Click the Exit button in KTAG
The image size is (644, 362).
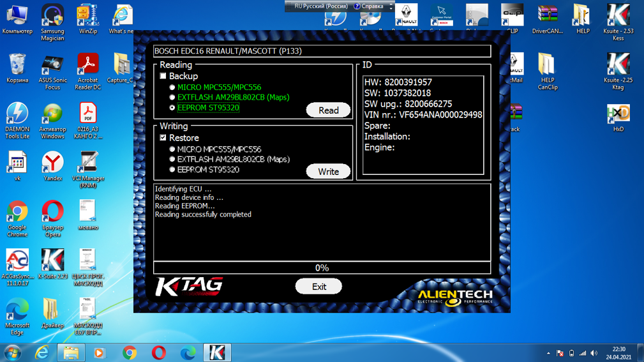[318, 287]
